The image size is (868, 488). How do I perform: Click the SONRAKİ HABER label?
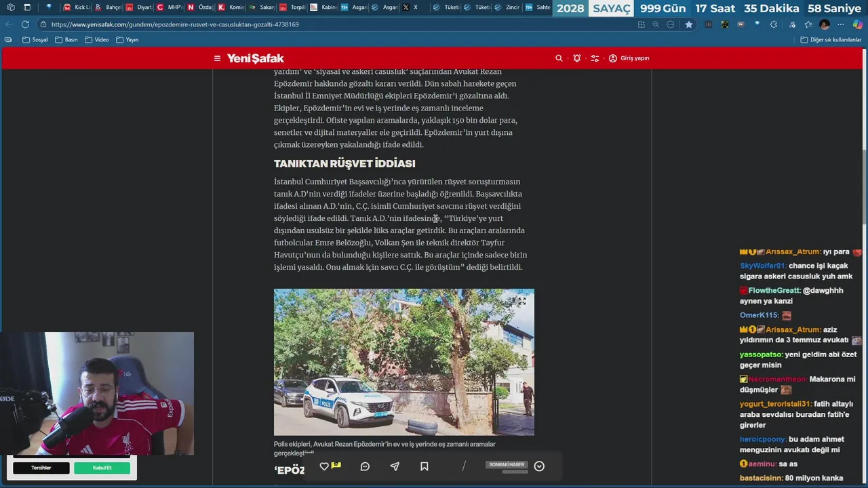(507, 464)
